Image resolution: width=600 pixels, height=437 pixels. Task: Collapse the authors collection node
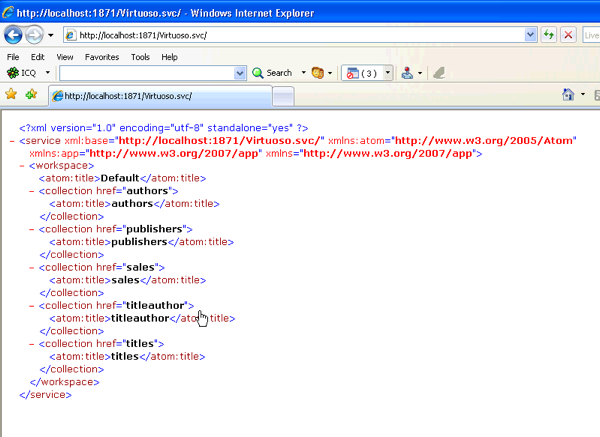[34, 190]
